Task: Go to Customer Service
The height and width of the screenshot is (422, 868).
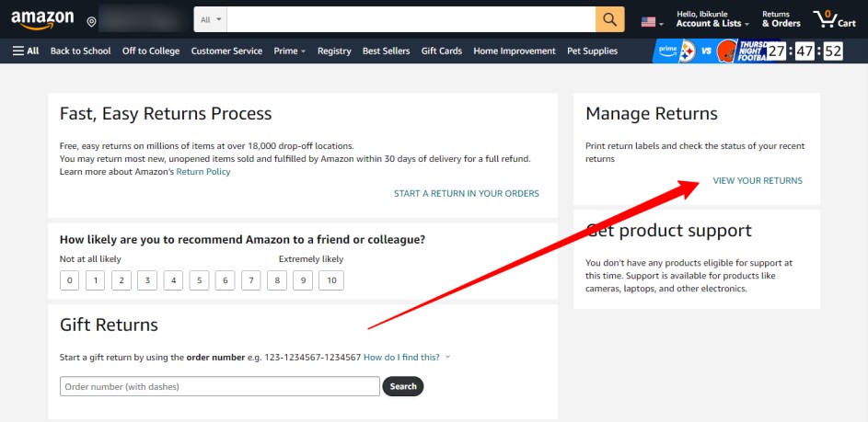Action: (x=226, y=51)
